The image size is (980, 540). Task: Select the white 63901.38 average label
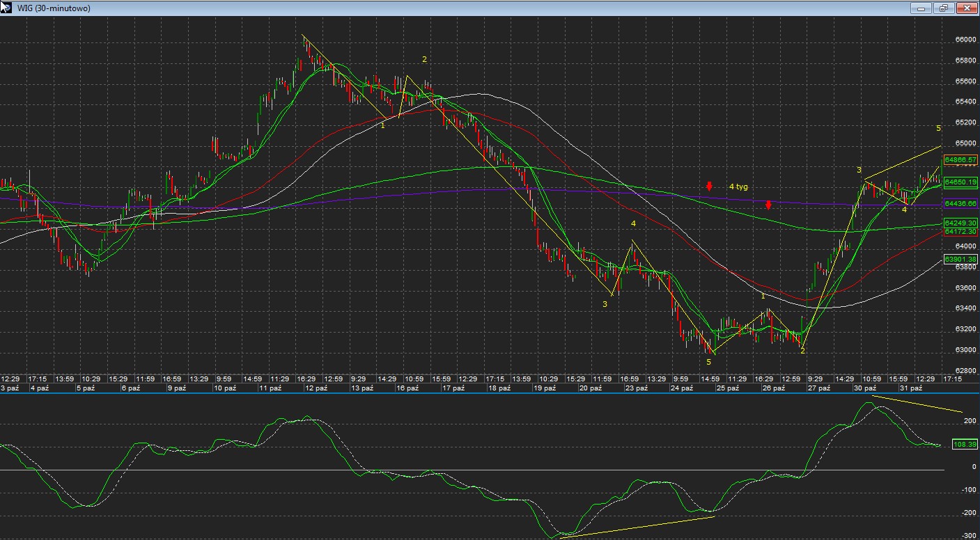tap(961, 259)
